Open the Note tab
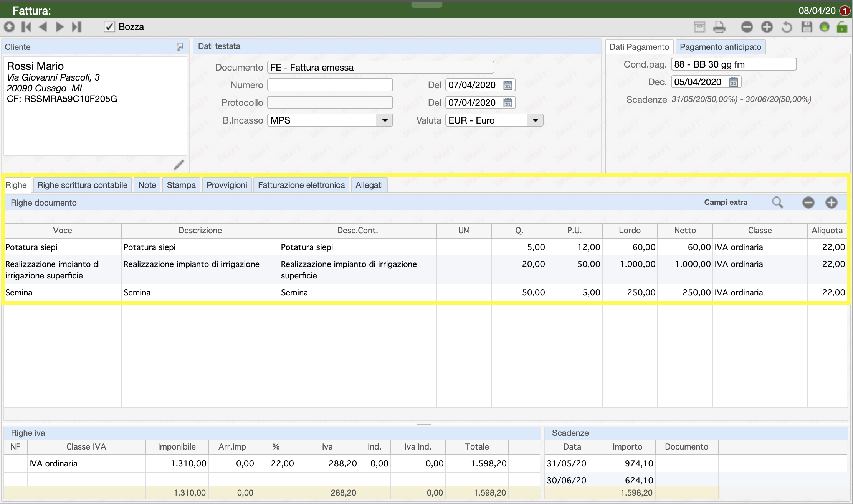853x504 pixels. (x=147, y=185)
